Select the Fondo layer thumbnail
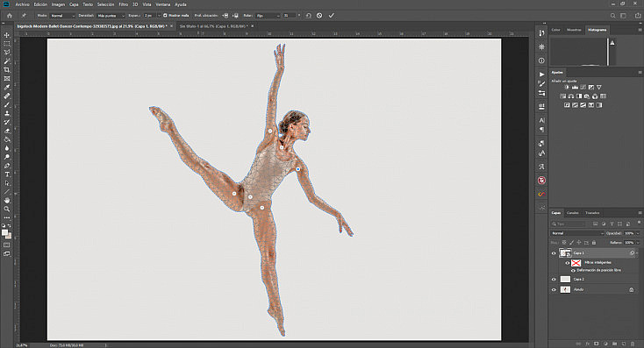This screenshot has width=644, height=348. pos(566,290)
